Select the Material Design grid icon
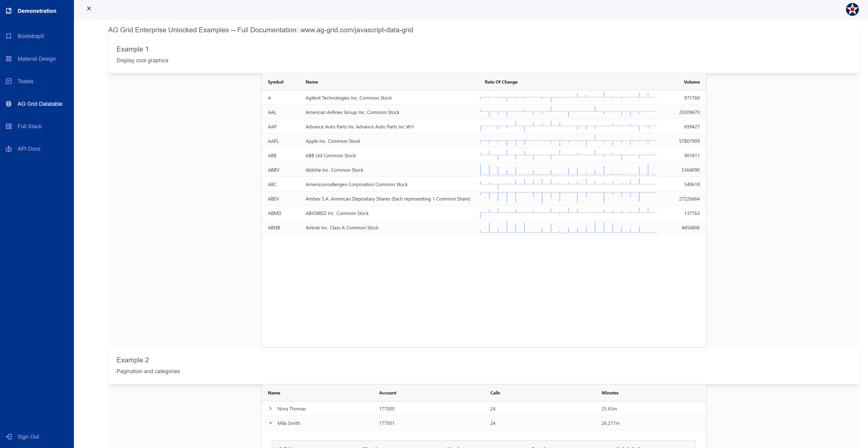 click(x=9, y=59)
